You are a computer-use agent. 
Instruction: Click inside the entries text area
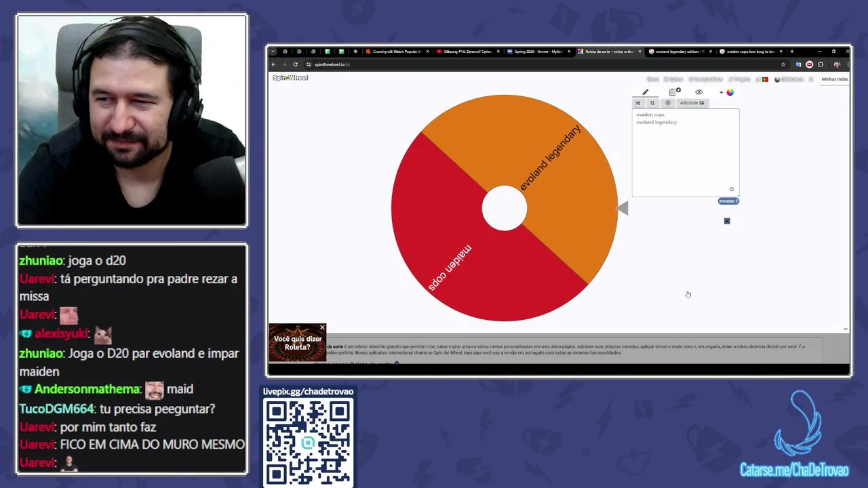pyautogui.click(x=685, y=152)
